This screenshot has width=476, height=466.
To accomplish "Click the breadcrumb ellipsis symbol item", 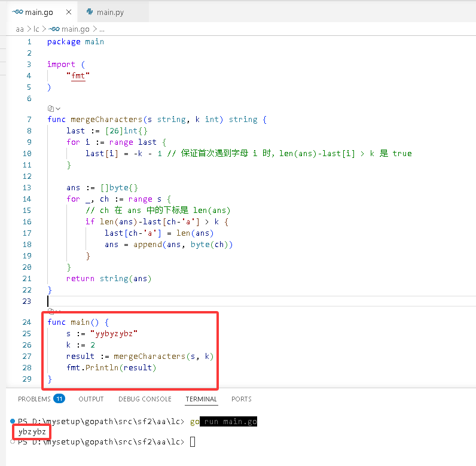I will click(102, 29).
